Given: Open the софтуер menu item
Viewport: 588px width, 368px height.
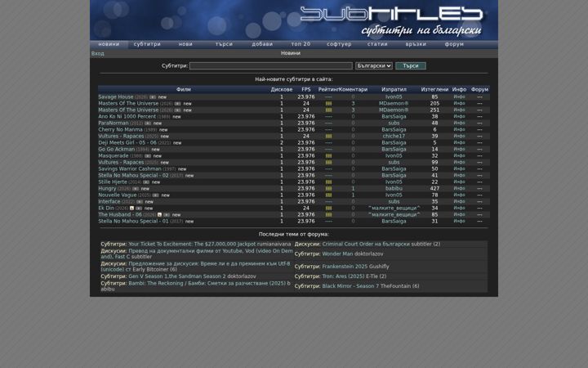Looking at the screenshot, I should pos(339,44).
